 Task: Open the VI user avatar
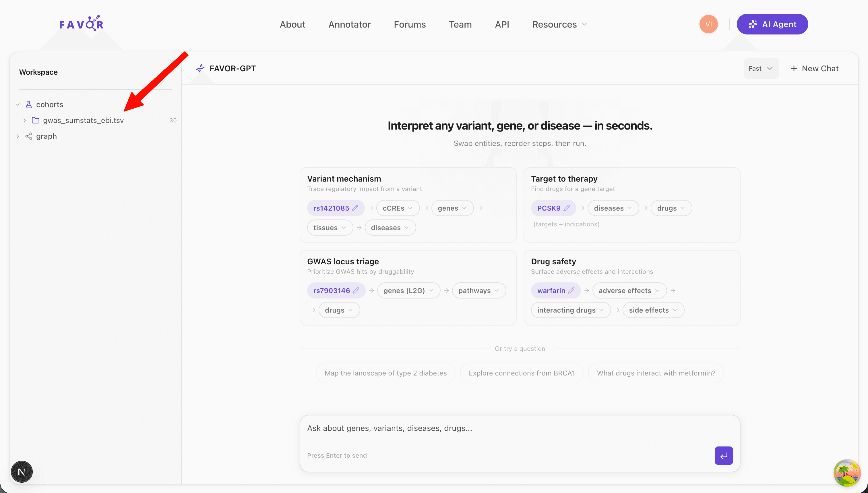(708, 24)
